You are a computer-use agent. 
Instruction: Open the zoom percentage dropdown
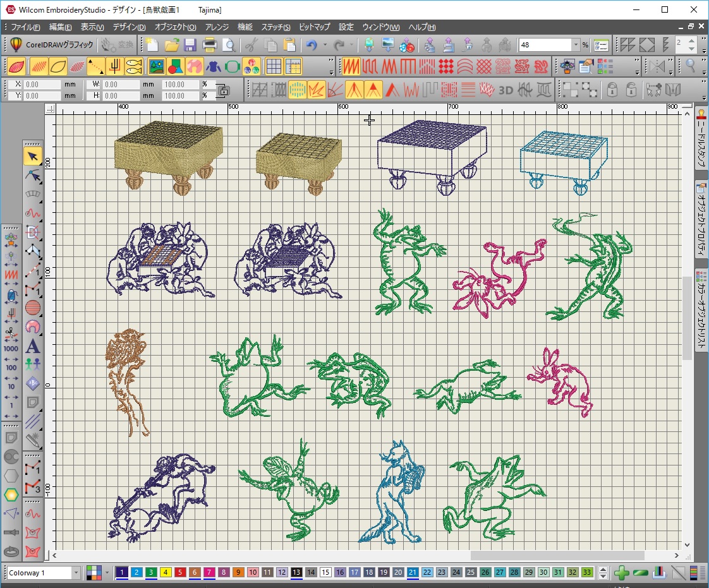pyautogui.click(x=576, y=45)
